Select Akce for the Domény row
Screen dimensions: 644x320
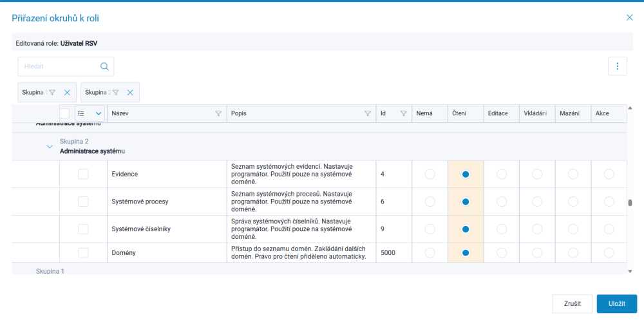(609, 252)
